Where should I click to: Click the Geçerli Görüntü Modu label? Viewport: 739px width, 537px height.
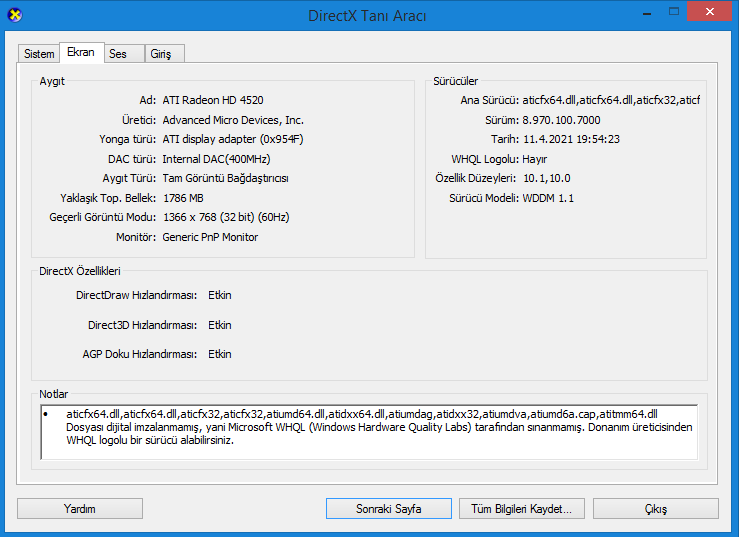(x=103, y=217)
